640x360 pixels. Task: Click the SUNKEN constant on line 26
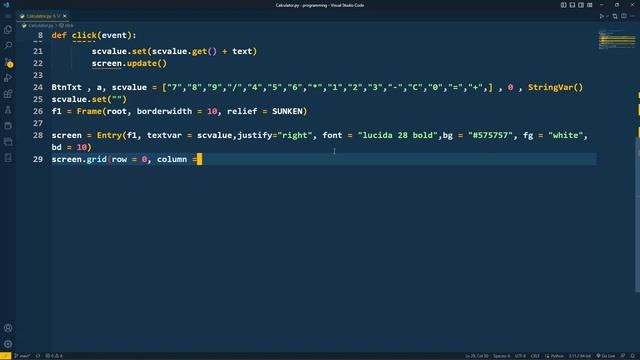[x=287, y=111]
